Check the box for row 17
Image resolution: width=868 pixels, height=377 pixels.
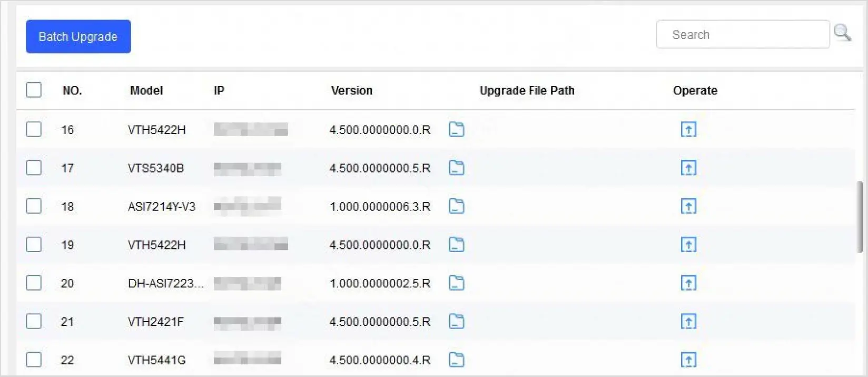pos(34,168)
